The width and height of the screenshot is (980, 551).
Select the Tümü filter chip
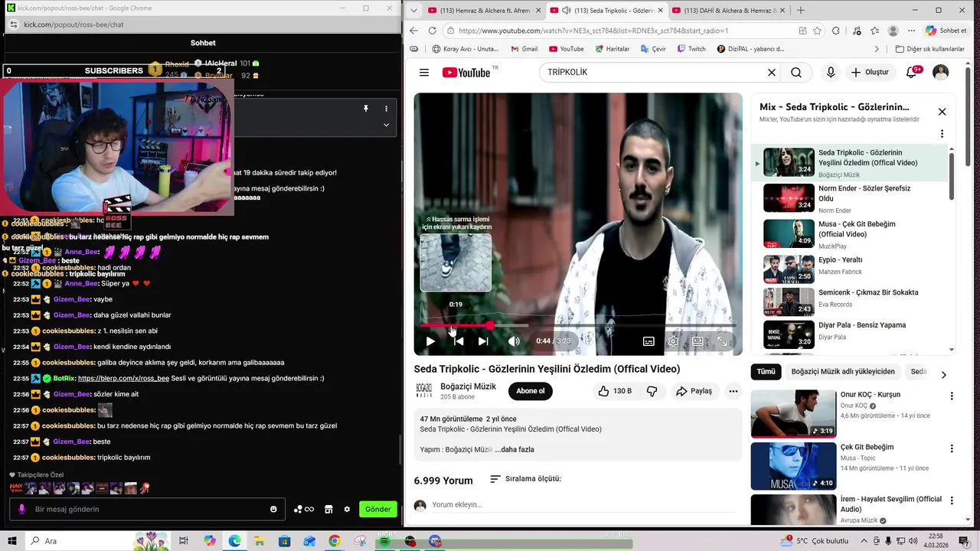(x=766, y=372)
